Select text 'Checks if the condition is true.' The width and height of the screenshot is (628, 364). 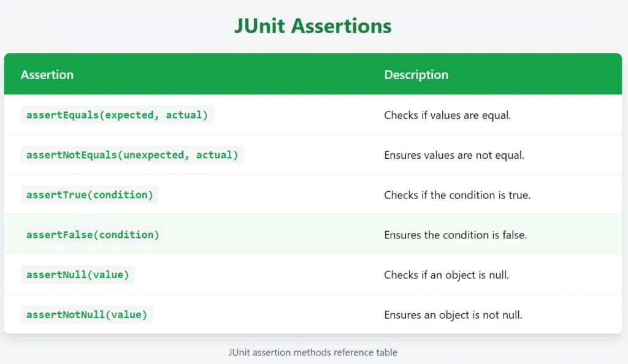(457, 195)
